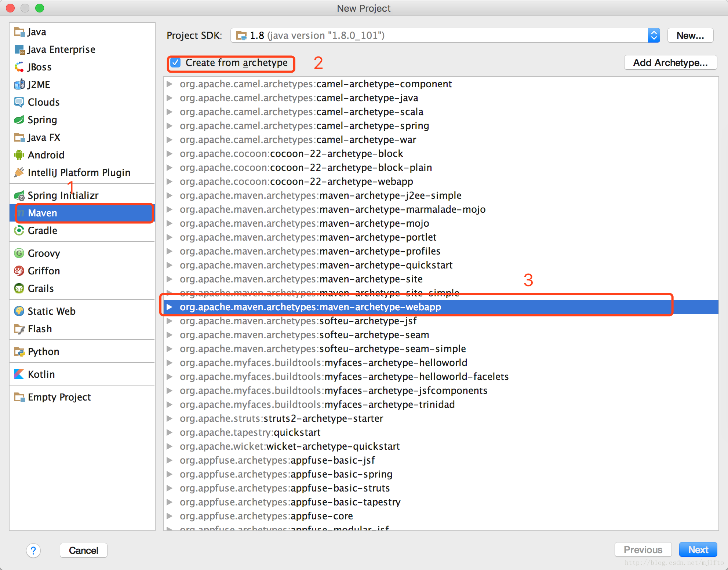Select myfaces-archetype-helloworld archetype
The width and height of the screenshot is (728, 570).
pyautogui.click(x=441, y=363)
